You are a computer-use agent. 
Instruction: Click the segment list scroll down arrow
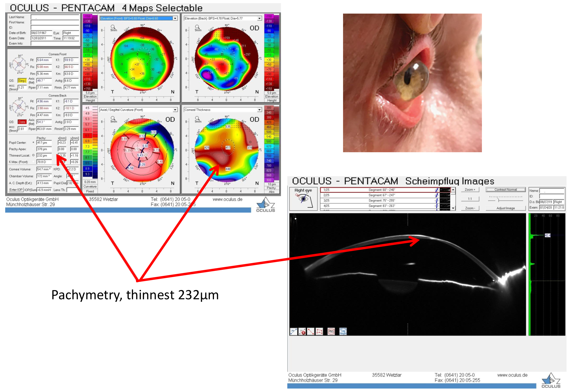[x=453, y=208]
